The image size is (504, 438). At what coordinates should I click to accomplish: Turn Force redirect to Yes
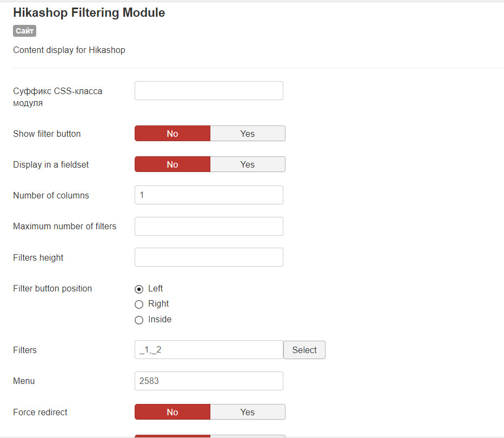[x=247, y=412]
